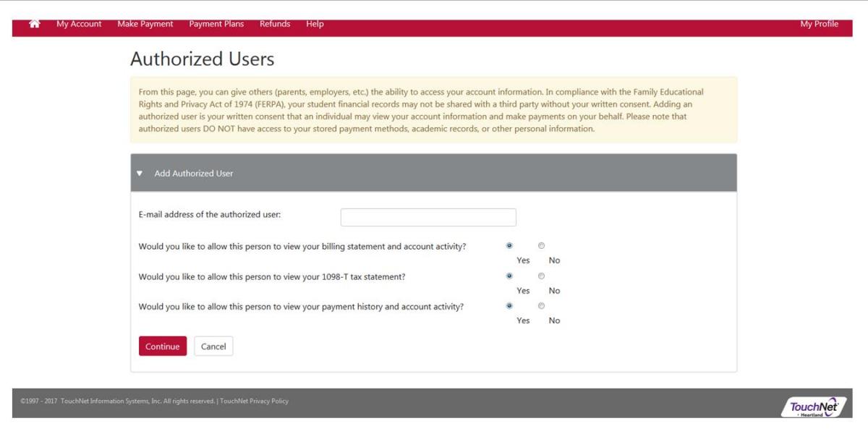Select No for viewing 1098-T tax statement

pyautogui.click(x=541, y=276)
